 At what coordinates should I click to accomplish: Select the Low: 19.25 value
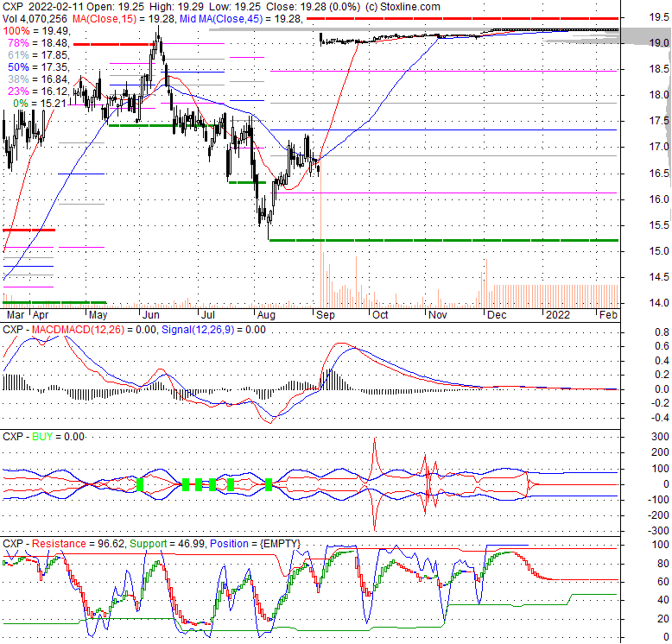point(234,7)
